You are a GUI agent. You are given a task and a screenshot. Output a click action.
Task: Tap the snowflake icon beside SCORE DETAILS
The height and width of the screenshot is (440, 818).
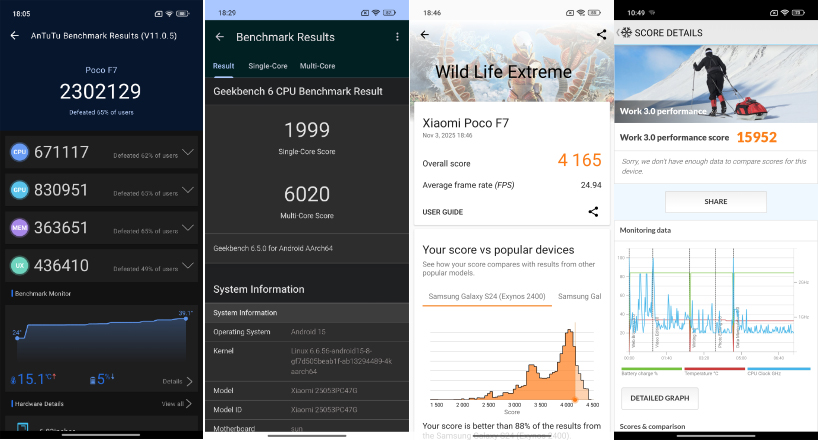[x=624, y=33]
